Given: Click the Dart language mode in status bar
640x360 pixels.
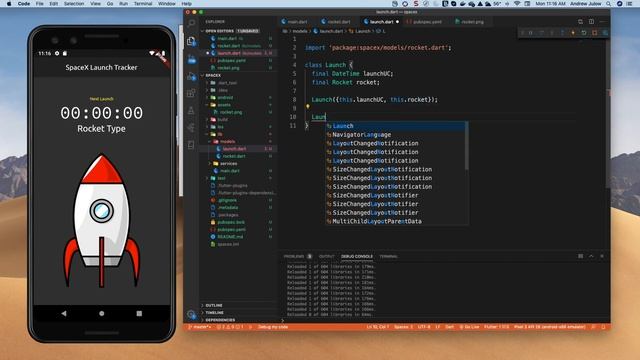Looking at the screenshot, I should (x=449, y=327).
